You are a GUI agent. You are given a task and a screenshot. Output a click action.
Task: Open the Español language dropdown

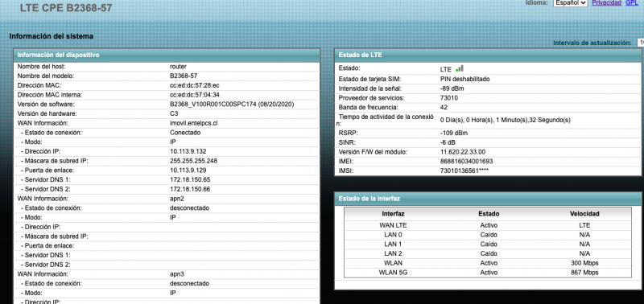pos(571,2)
